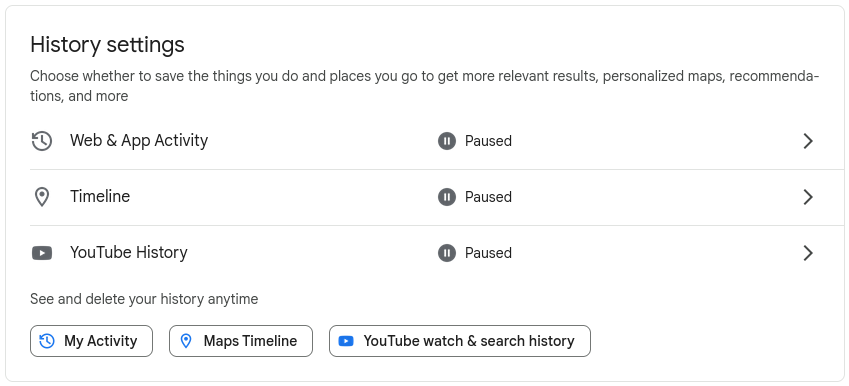
Task: Select the Web & App Activity label
Action: (139, 141)
